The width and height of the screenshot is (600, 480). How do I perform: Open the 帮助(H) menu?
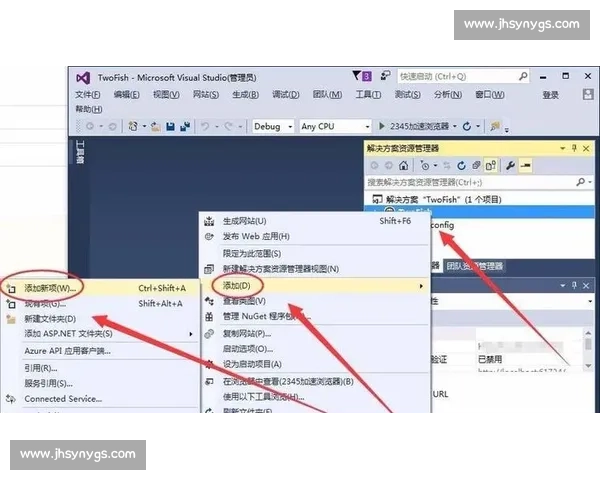click(89, 109)
